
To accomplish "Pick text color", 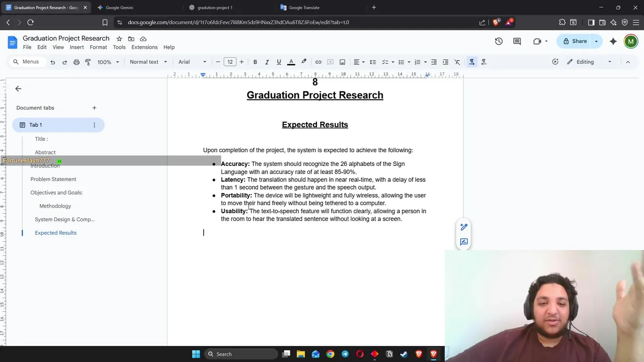I will click(x=291, y=62).
